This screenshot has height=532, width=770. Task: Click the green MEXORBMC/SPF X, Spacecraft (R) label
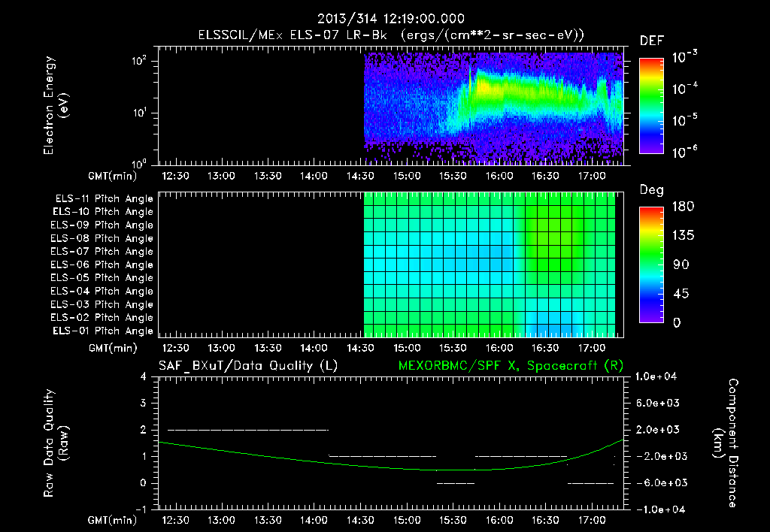(511, 366)
